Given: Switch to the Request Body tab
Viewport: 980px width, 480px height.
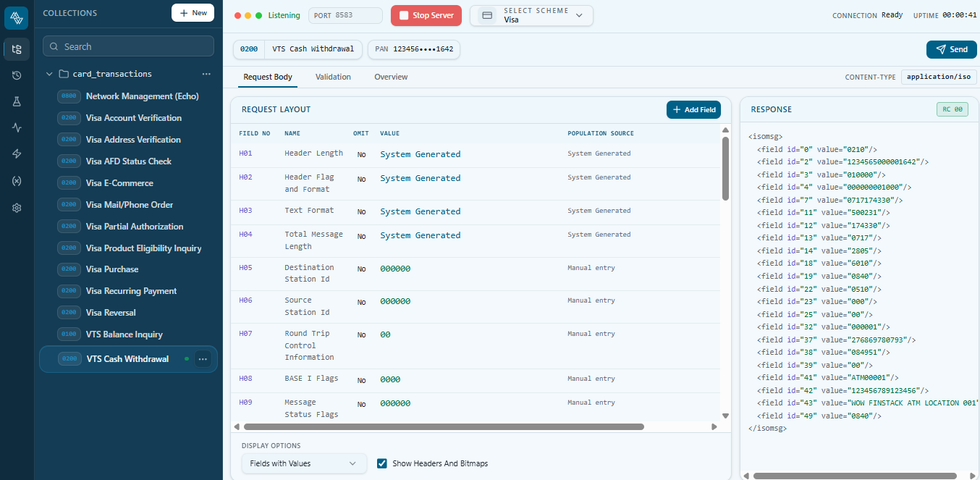Looking at the screenshot, I should pos(268,77).
